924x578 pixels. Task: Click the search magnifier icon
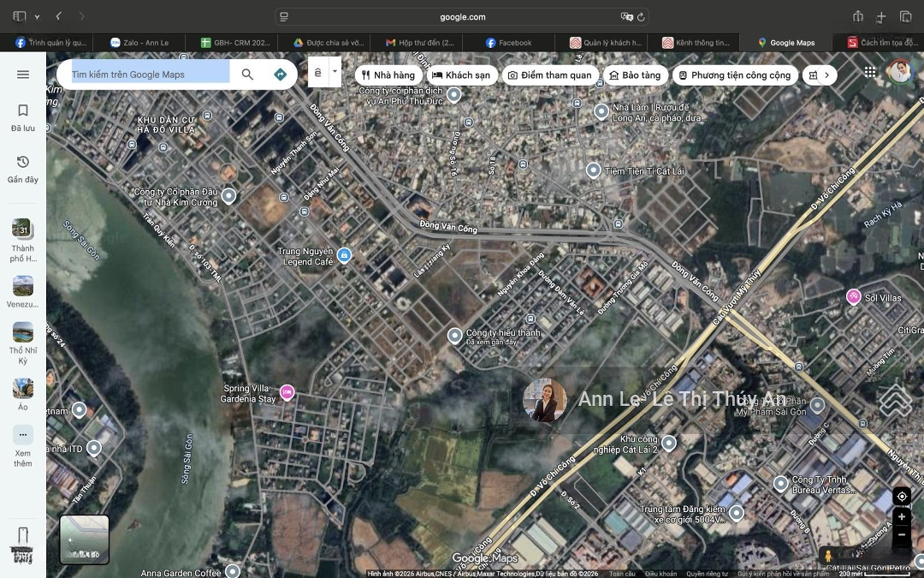click(x=247, y=74)
